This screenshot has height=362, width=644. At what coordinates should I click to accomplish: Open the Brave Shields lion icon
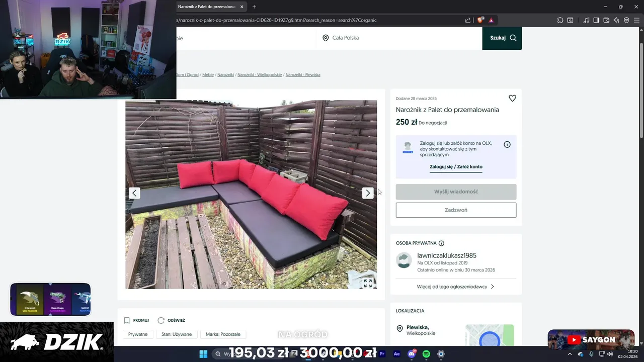tap(480, 20)
